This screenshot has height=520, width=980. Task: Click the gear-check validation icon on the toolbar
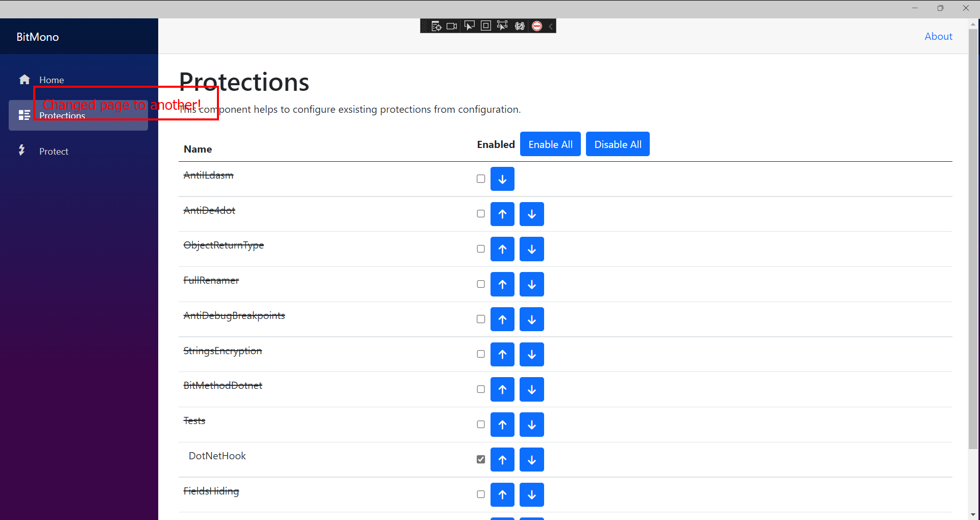click(x=520, y=26)
